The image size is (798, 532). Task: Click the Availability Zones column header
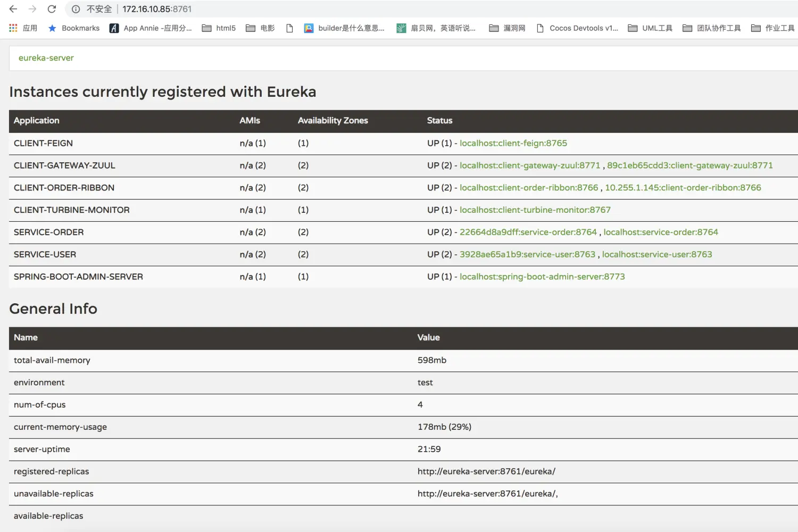point(333,121)
